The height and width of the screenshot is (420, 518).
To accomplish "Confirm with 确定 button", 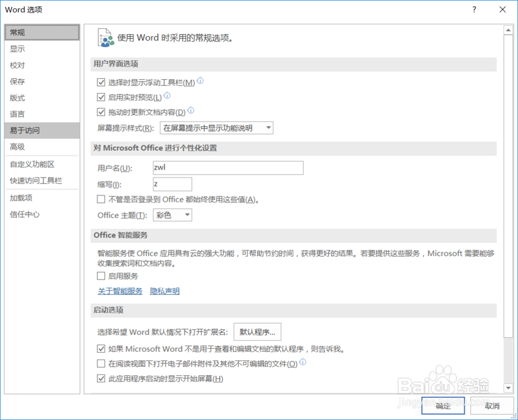I will click(443, 406).
